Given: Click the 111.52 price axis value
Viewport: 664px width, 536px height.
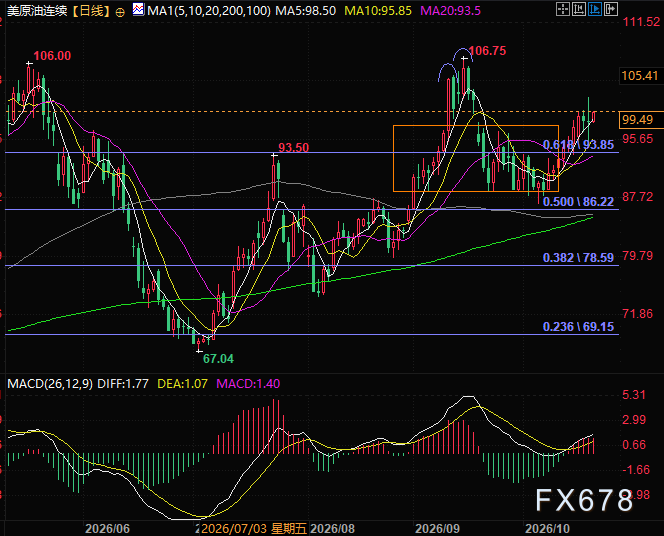Looking at the screenshot, I should (x=641, y=22).
